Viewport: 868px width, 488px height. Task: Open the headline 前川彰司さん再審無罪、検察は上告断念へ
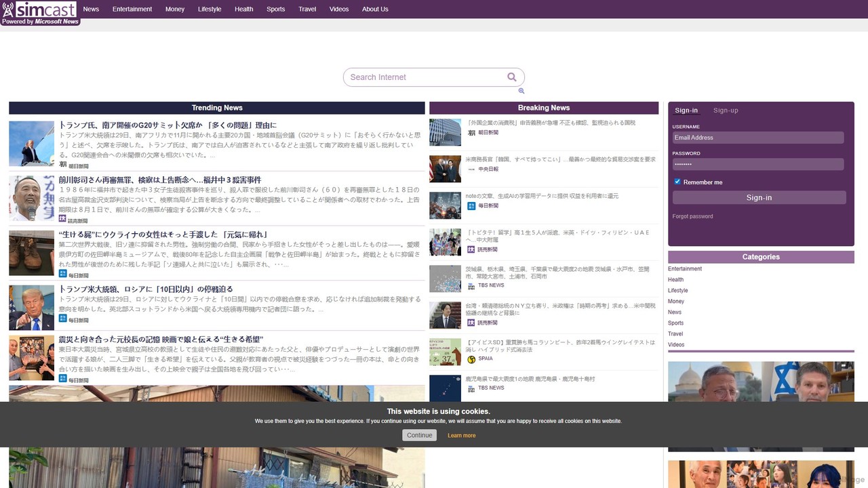160,180
